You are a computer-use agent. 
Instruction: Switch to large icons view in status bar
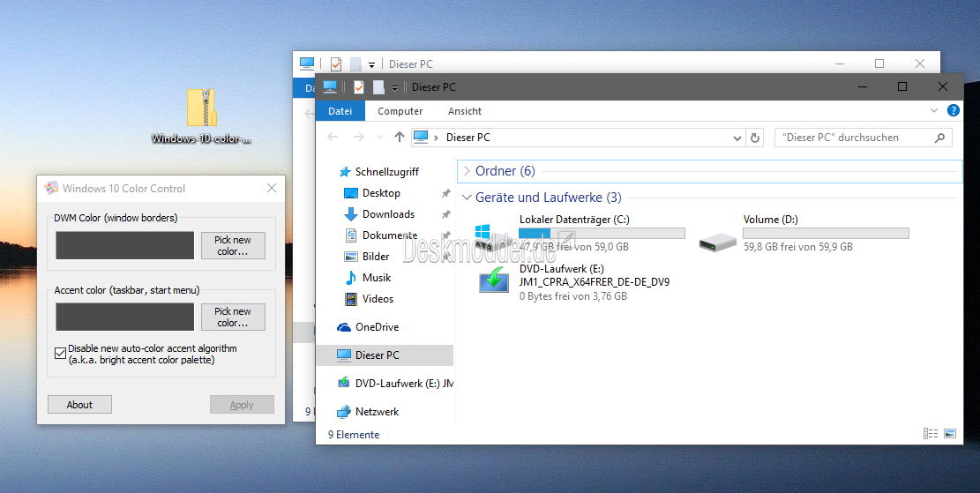pyautogui.click(x=949, y=434)
